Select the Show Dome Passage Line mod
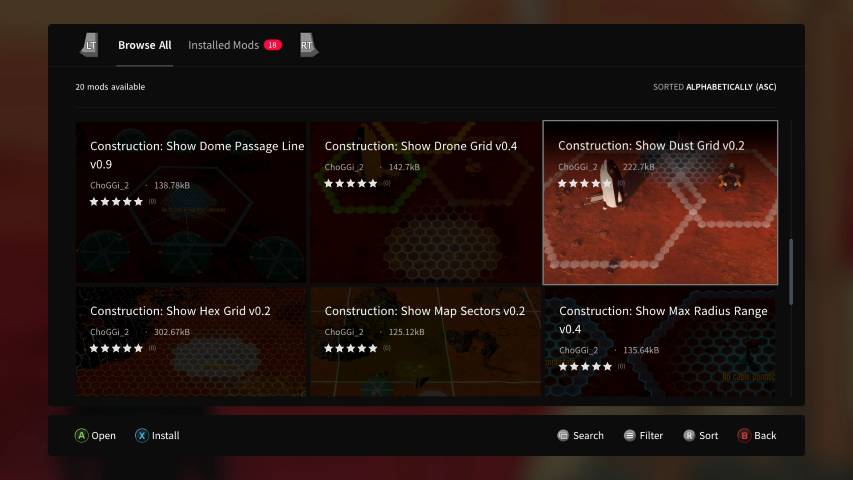This screenshot has height=480, width=853. click(x=191, y=202)
